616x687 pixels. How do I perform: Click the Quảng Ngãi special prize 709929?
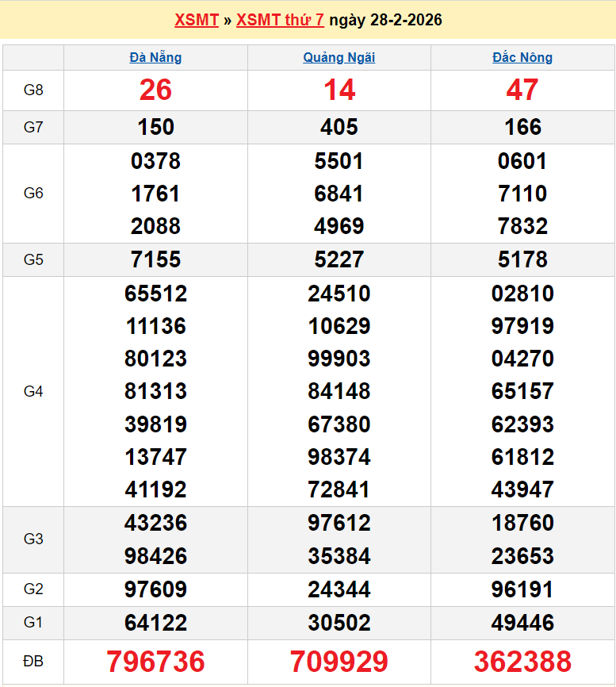tap(339, 661)
